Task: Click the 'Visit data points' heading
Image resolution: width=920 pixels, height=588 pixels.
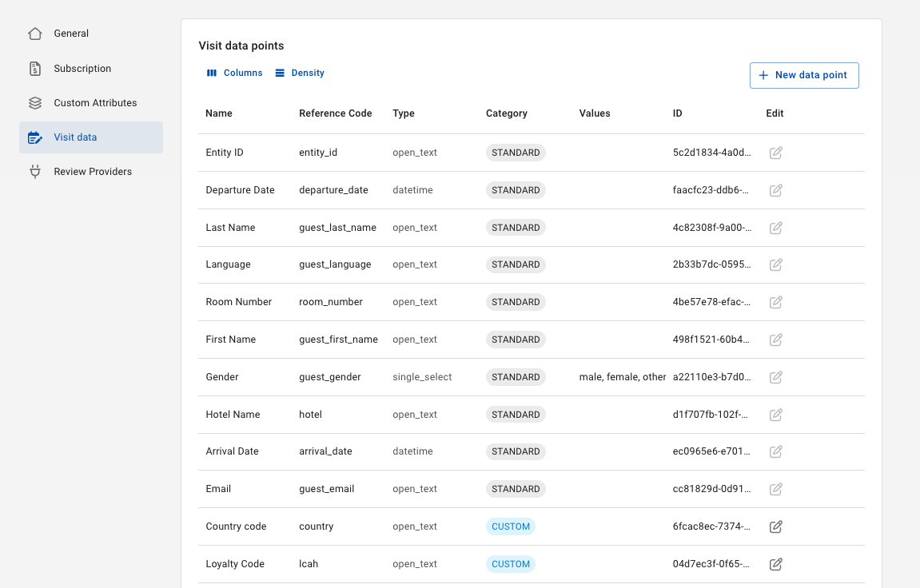Action: [x=241, y=46]
